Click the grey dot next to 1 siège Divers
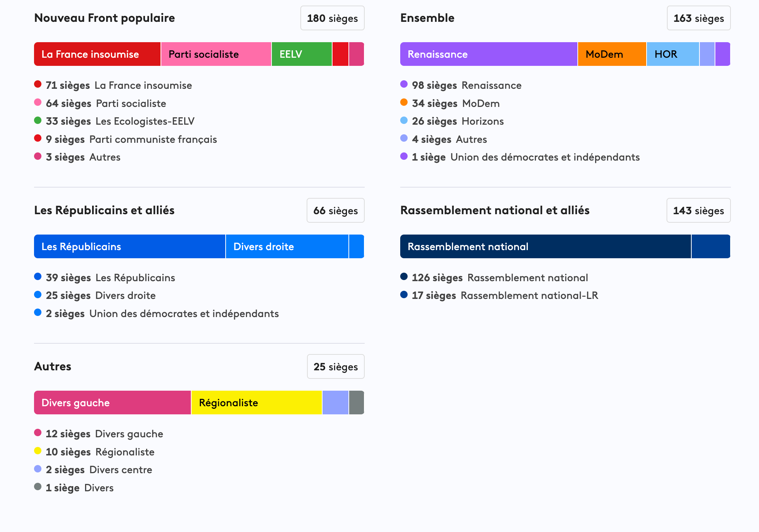The height and width of the screenshot is (532, 759). tap(38, 486)
